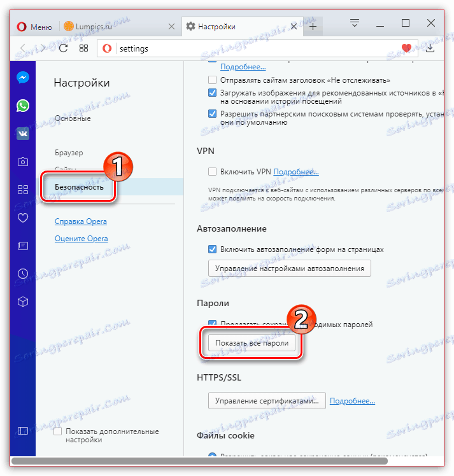This screenshot has width=454, height=476.
Task: Open WhatsApp in sidebar
Action: click(x=23, y=106)
